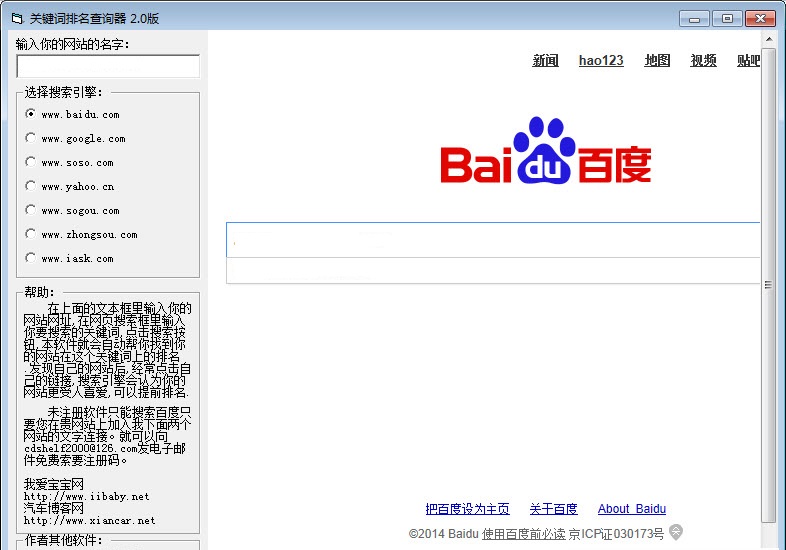Click the vertical scrollbar thumb in the browser pane
This screenshot has width=786, height=550.
click(768, 285)
